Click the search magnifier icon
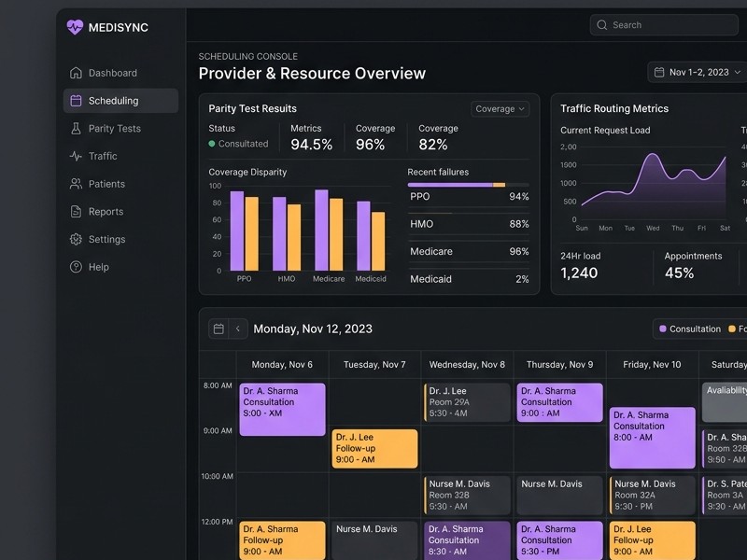This screenshot has width=747, height=560. tap(601, 25)
